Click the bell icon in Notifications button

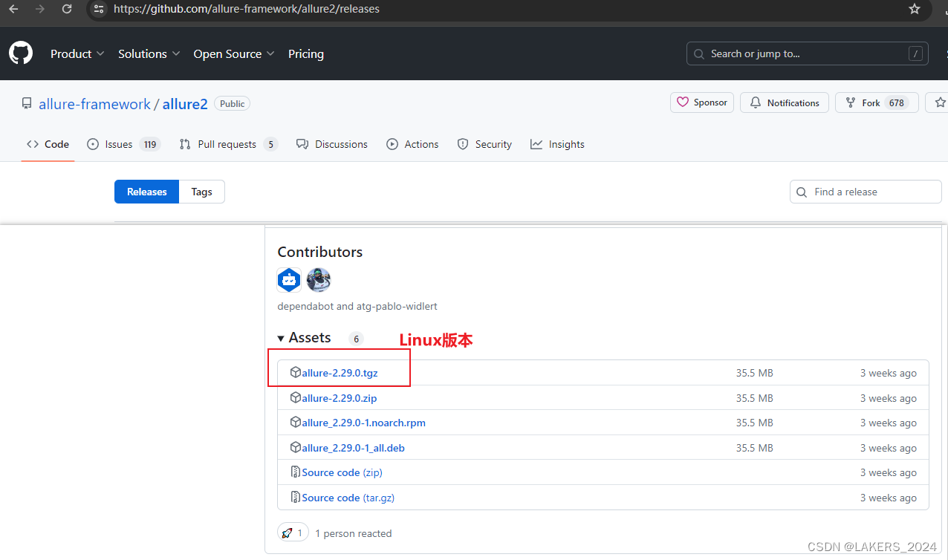tap(756, 102)
